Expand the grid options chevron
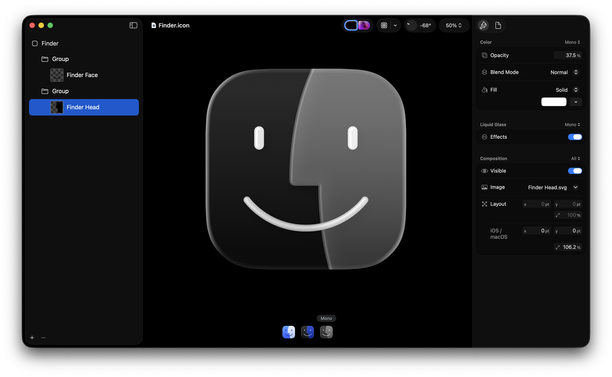The height and width of the screenshot is (377, 612). (x=395, y=25)
